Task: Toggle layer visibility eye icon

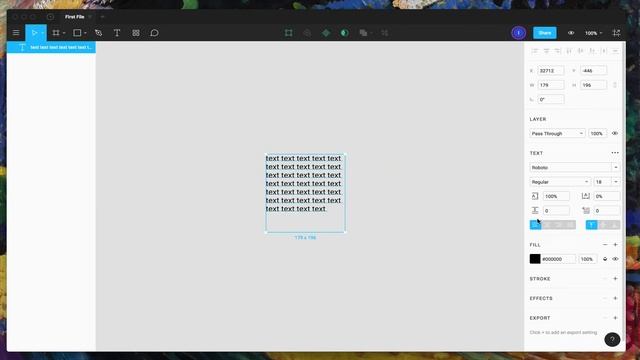Action: click(x=615, y=133)
